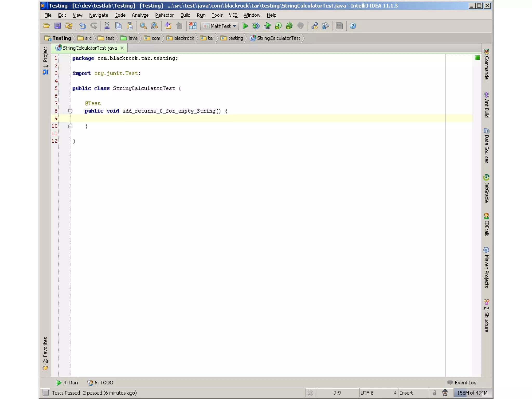The image size is (532, 399).
Task: Open the Refactor menu
Action: 164,15
